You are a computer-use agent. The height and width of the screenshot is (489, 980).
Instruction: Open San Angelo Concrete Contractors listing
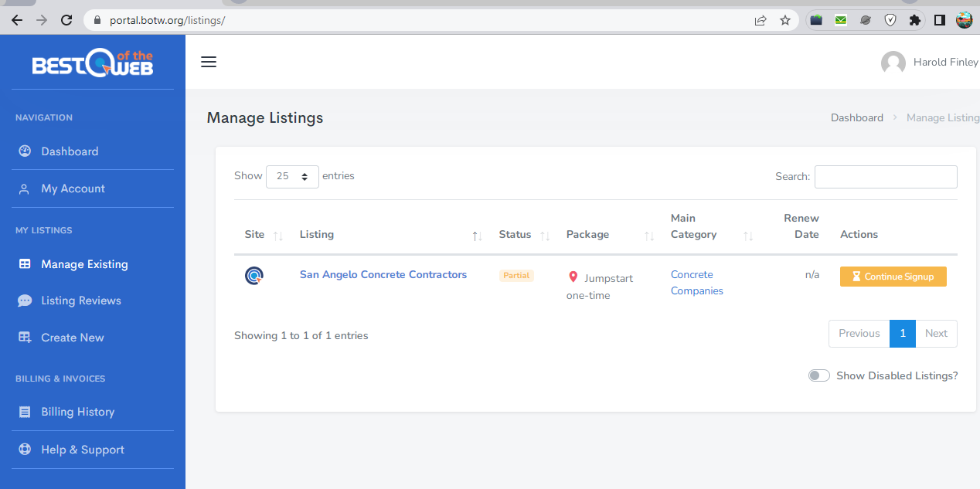click(383, 274)
